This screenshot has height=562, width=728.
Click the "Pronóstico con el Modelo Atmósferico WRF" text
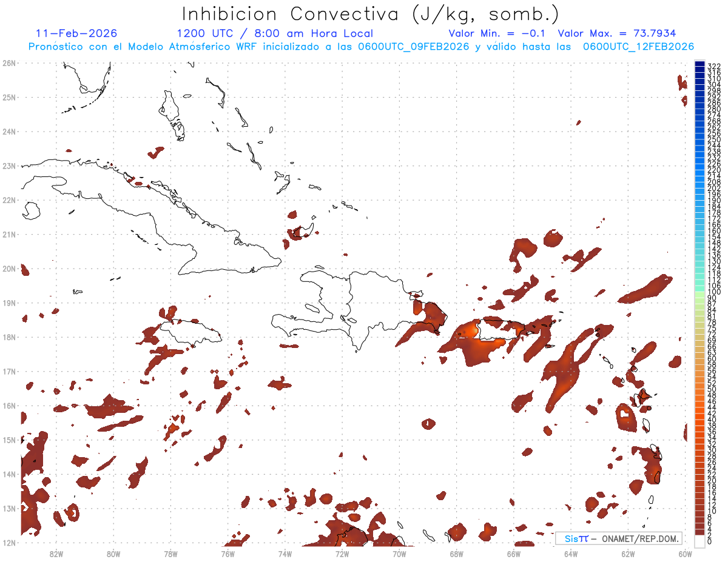(x=144, y=47)
